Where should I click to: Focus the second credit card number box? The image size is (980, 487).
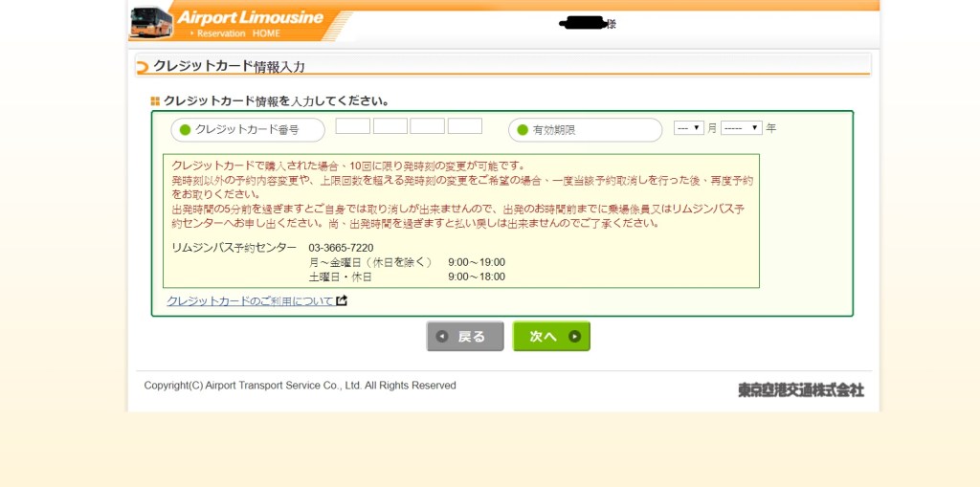pyautogui.click(x=390, y=126)
